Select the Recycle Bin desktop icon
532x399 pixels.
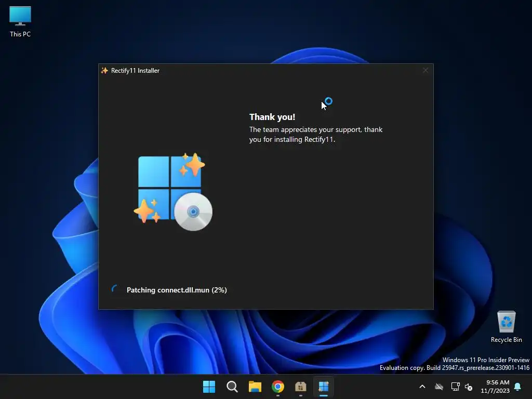(x=506, y=326)
